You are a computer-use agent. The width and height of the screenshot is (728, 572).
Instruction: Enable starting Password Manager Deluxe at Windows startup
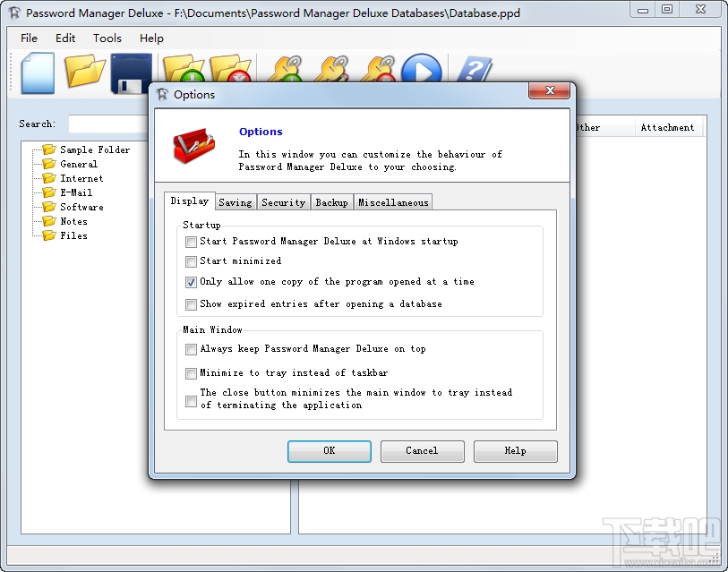[191, 242]
